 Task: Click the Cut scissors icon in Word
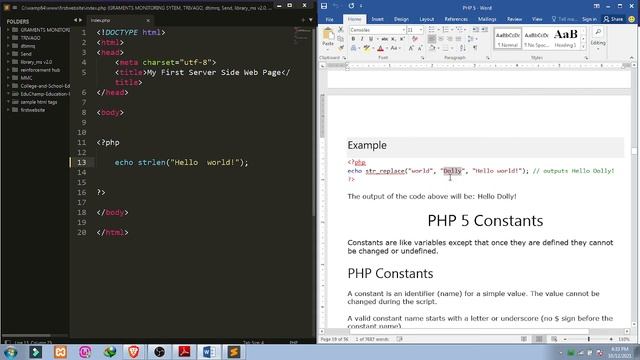[x=341, y=29]
